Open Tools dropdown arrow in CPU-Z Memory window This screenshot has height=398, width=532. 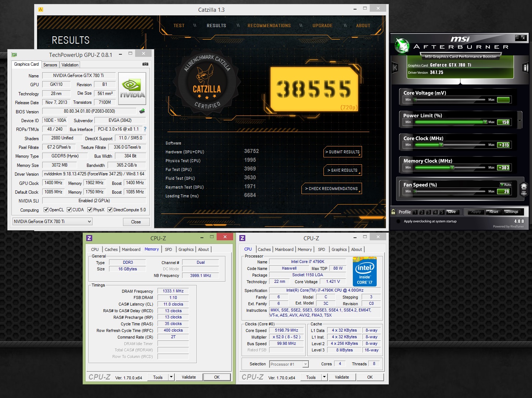(171, 377)
